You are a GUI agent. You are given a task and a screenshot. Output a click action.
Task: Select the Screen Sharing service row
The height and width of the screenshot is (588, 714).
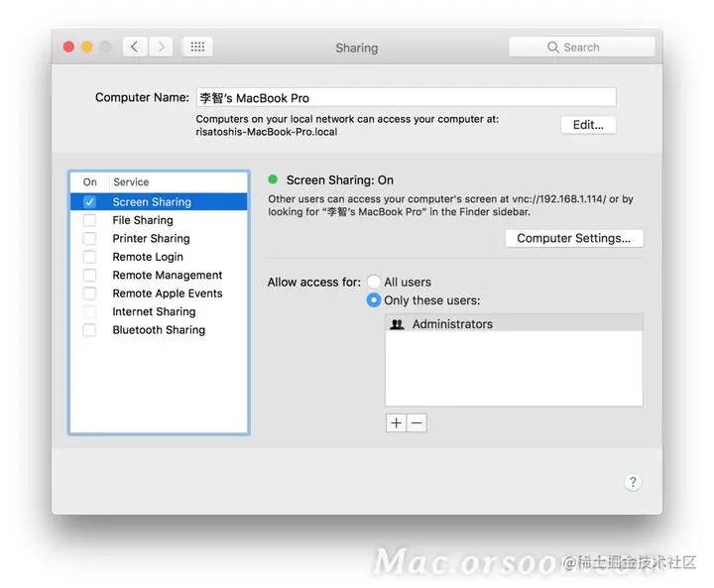click(x=159, y=201)
